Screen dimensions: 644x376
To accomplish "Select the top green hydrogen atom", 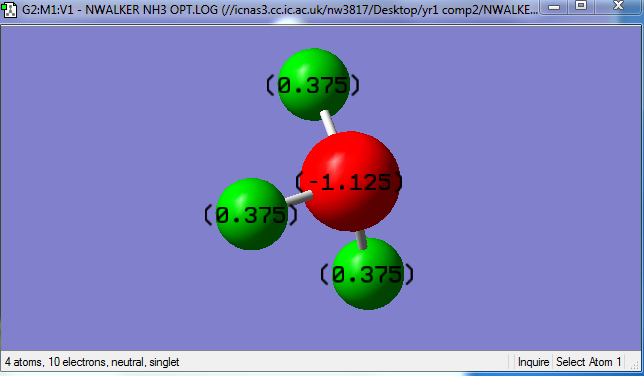I will (x=314, y=84).
